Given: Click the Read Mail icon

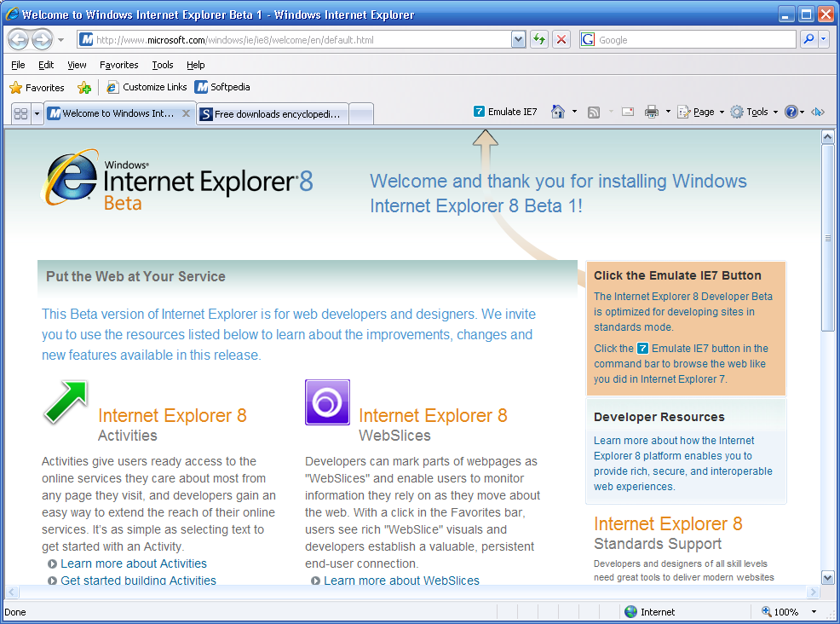Looking at the screenshot, I should pyautogui.click(x=627, y=111).
